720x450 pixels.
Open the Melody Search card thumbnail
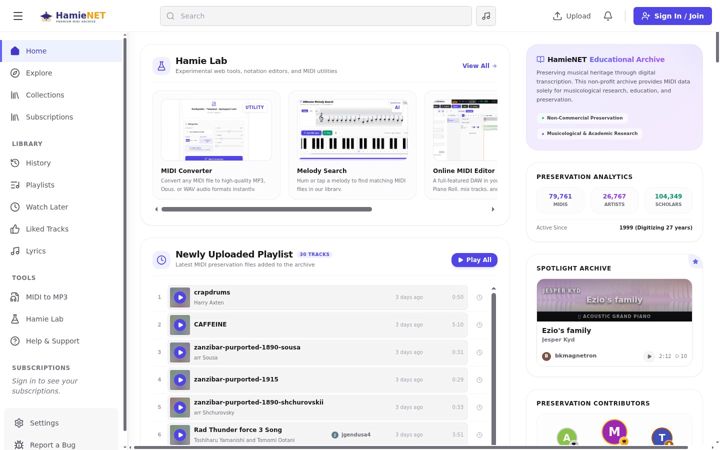coord(352,130)
